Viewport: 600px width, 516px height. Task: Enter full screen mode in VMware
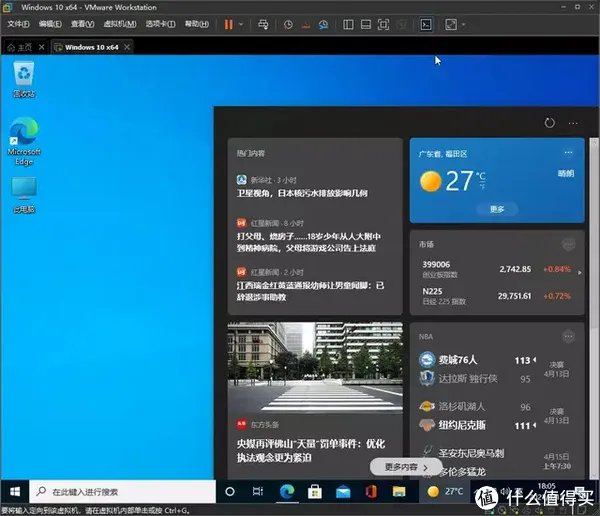[x=383, y=25]
